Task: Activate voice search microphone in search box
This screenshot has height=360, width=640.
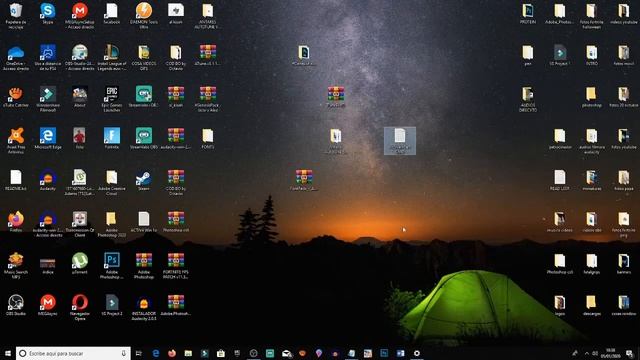Action: tap(124, 353)
